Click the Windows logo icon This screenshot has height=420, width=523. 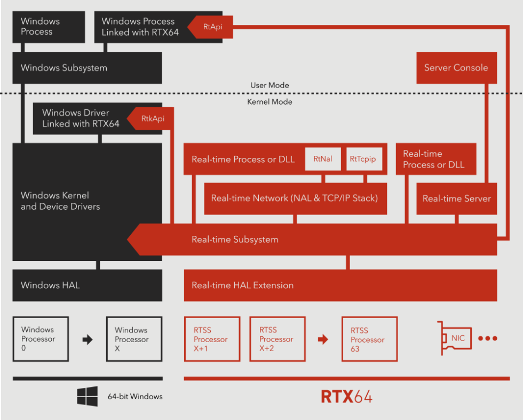click(x=86, y=396)
